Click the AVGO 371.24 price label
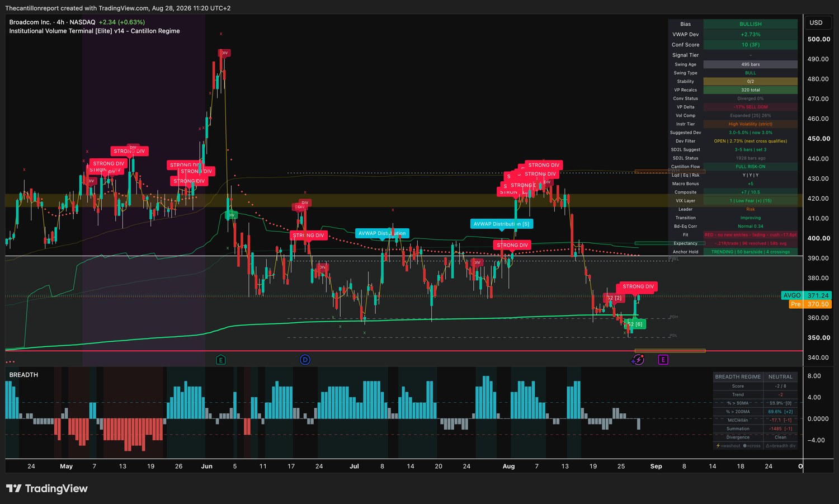839x504 pixels. point(806,295)
